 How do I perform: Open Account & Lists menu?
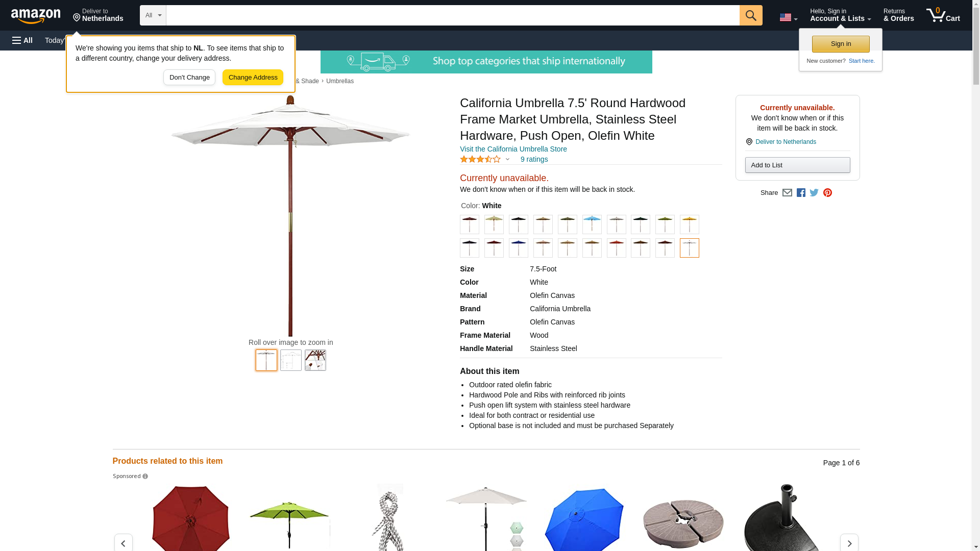840,15
